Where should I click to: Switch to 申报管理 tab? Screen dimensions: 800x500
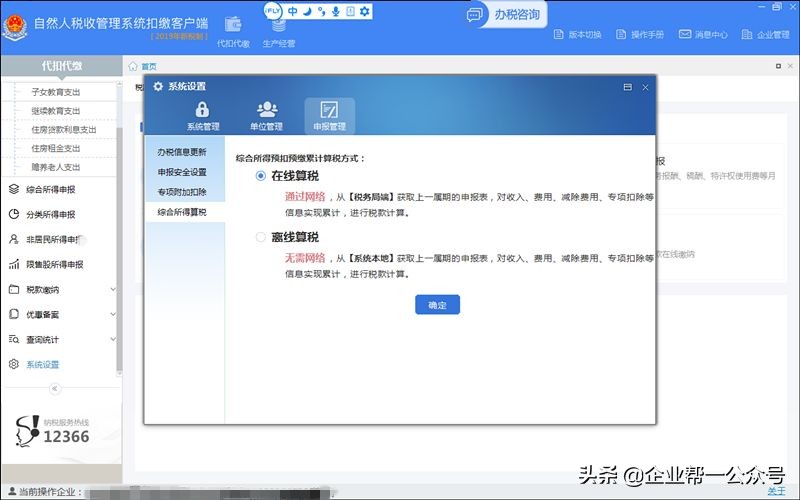tap(330, 116)
